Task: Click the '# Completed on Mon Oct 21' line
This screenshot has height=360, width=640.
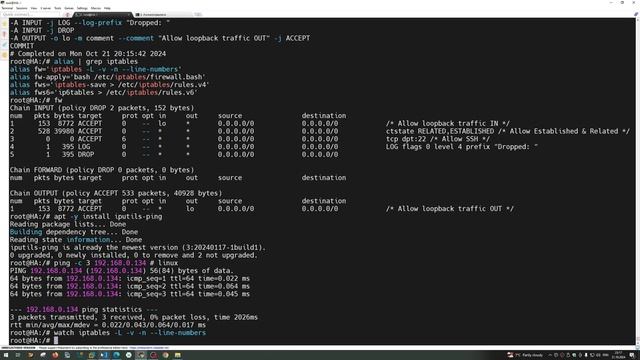Action: click(x=88, y=53)
